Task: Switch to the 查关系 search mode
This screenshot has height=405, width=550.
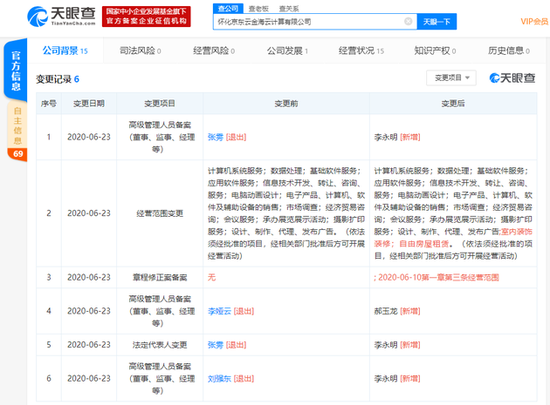Action: pyautogui.click(x=289, y=8)
